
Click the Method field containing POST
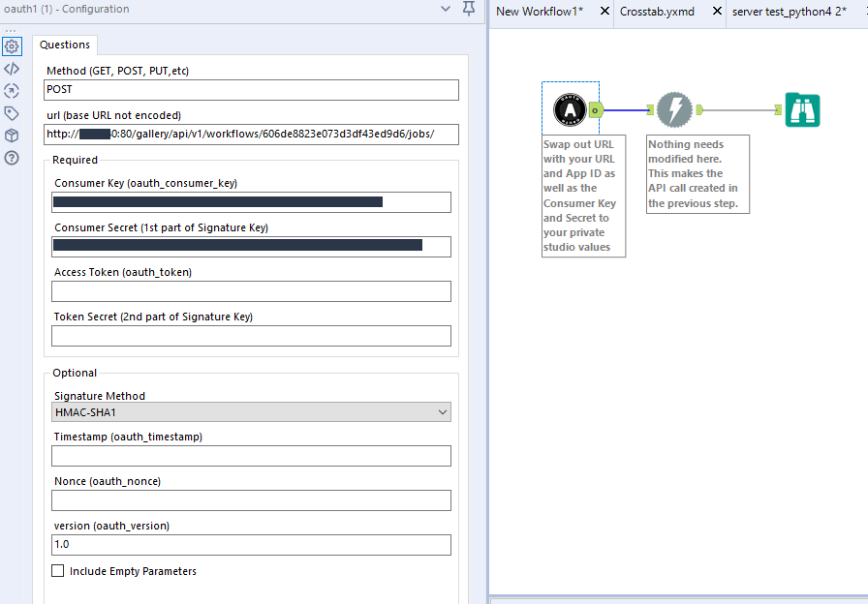pyautogui.click(x=250, y=89)
